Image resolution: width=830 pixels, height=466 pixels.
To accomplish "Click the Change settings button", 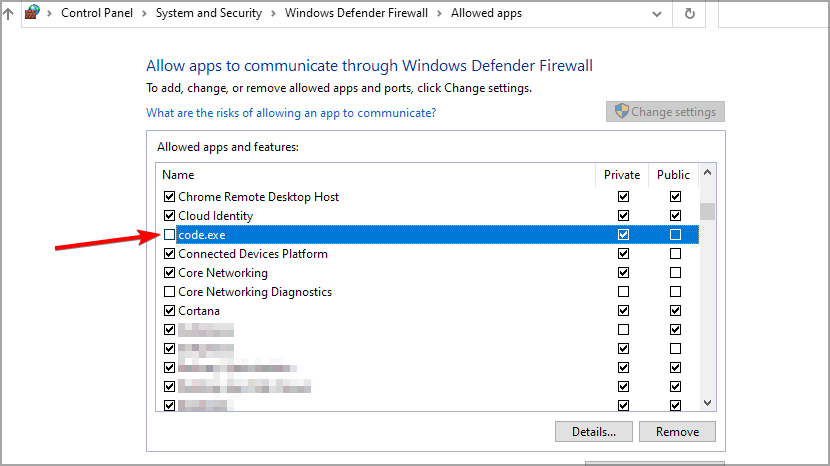I will tap(665, 112).
